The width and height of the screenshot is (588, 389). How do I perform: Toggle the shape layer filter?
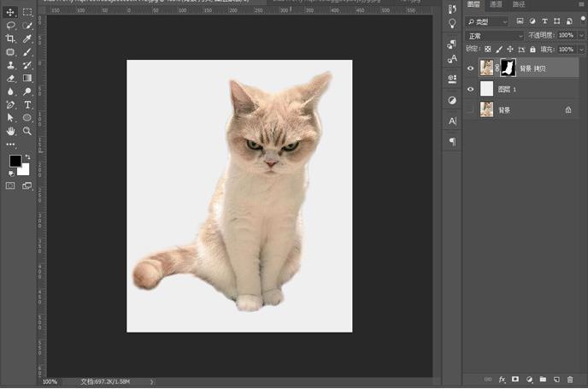pyautogui.click(x=557, y=21)
